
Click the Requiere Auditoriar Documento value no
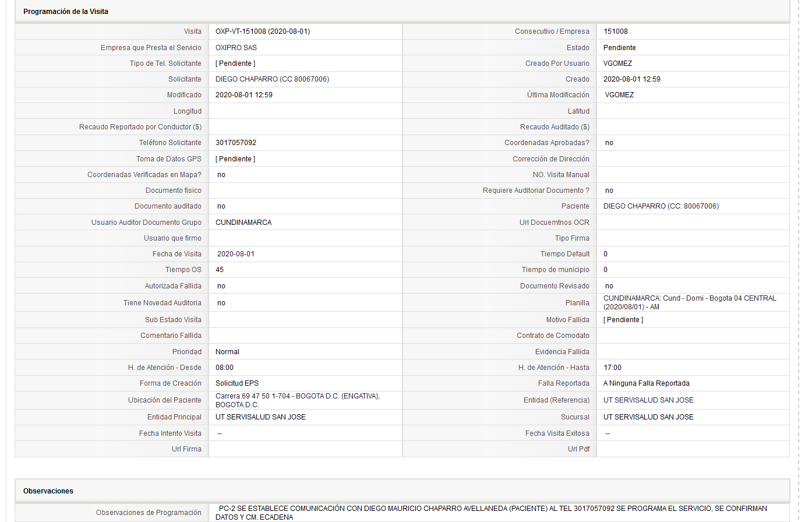pos(609,191)
